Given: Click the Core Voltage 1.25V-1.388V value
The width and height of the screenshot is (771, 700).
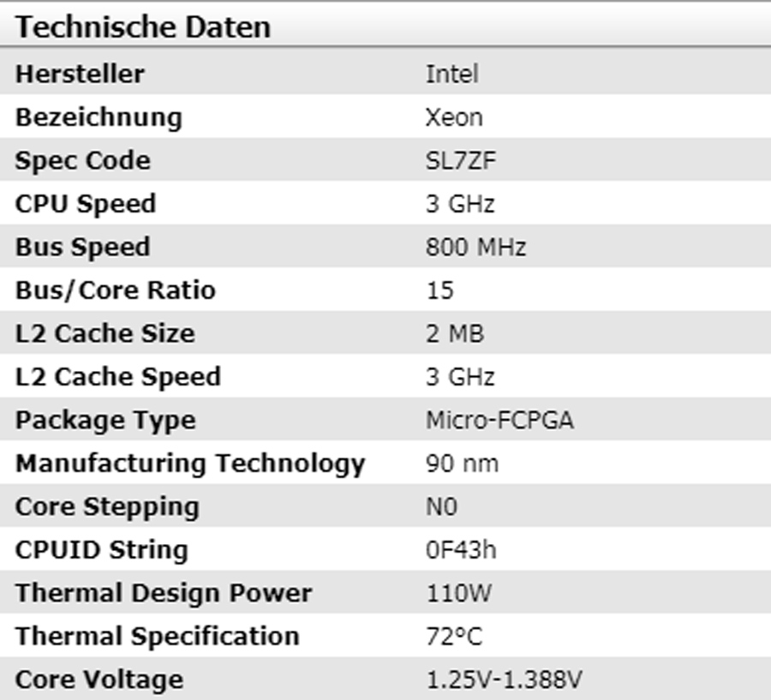Looking at the screenshot, I should pyautogui.click(x=505, y=680).
